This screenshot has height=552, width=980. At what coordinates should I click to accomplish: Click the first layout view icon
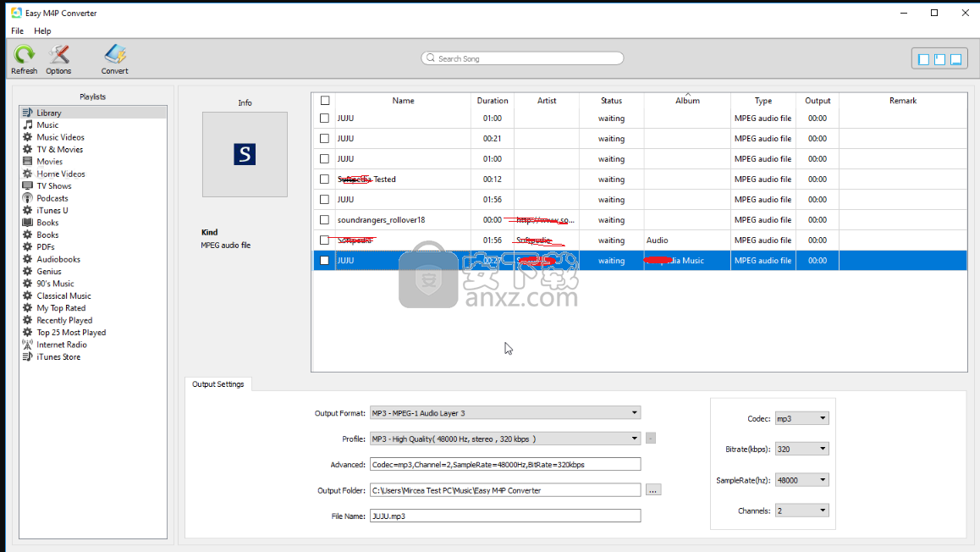coord(924,58)
